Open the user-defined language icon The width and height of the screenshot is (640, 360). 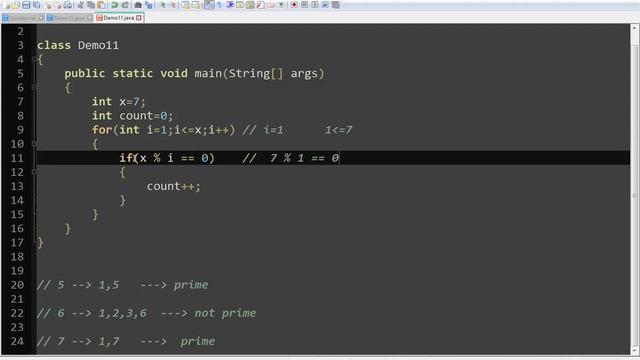(x=240, y=5)
